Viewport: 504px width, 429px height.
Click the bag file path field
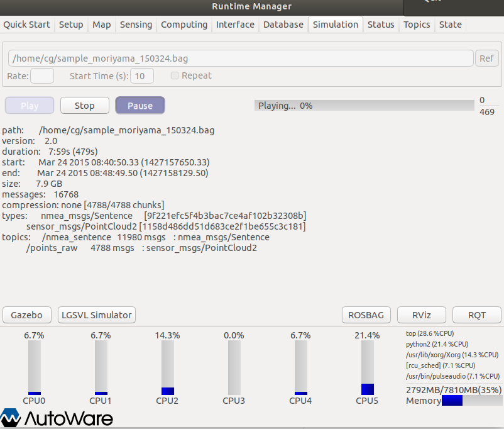[241, 58]
